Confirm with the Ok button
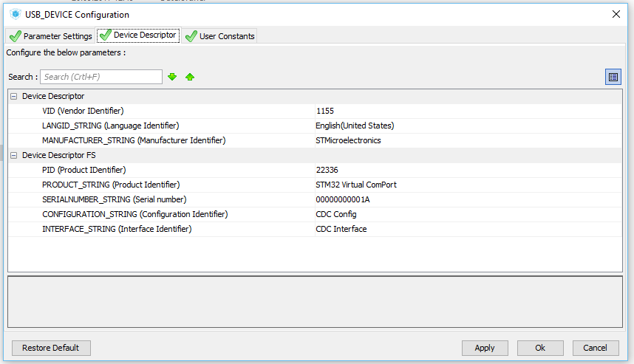 540,348
